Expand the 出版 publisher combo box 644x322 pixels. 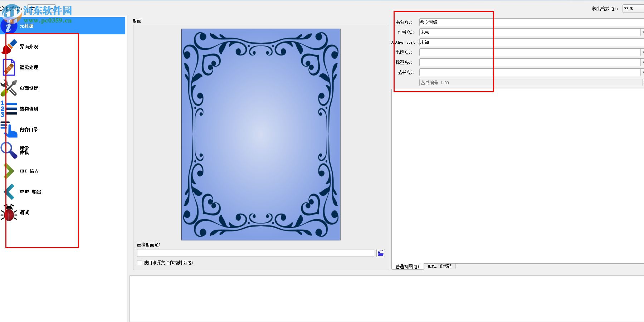[x=642, y=52]
